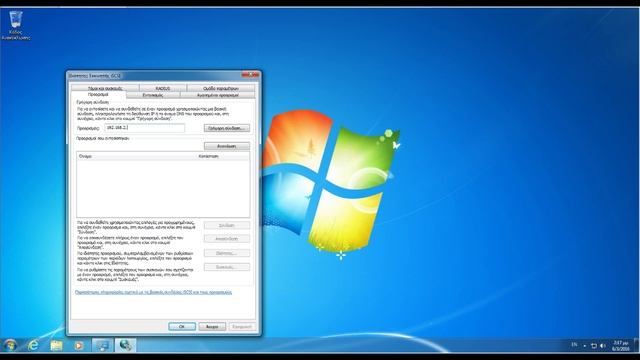Open Windows Explorer folder in taskbar
The height and width of the screenshot is (360, 640).
(x=56, y=346)
